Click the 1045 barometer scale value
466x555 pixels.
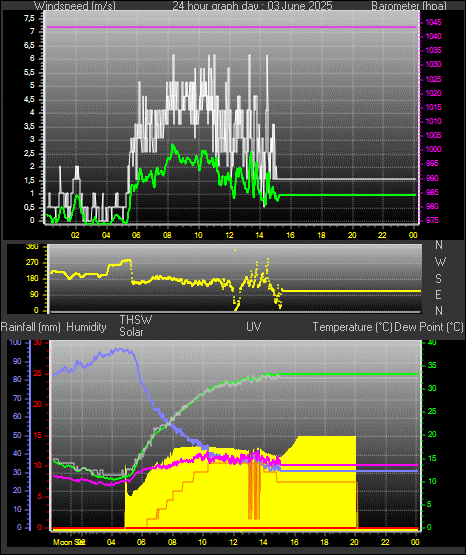(433, 22)
